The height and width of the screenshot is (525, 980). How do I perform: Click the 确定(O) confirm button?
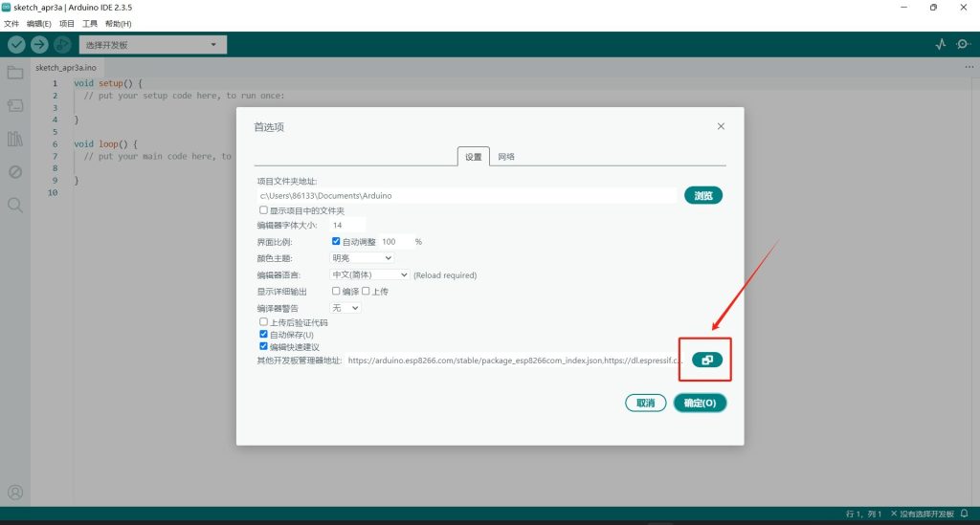click(x=700, y=403)
